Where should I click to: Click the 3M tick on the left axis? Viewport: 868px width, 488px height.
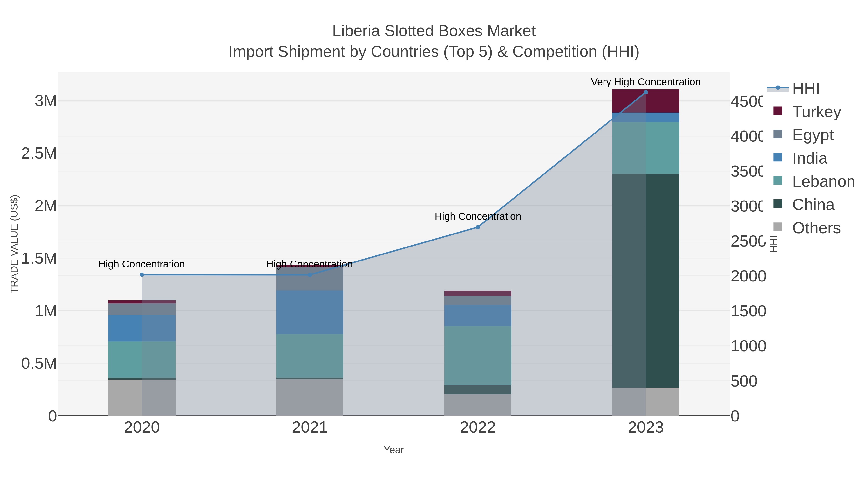[46, 101]
